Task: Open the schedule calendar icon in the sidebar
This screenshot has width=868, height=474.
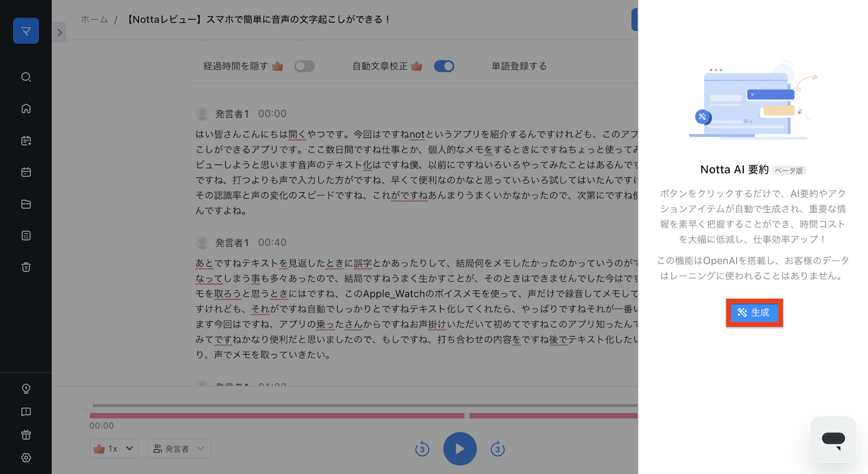Action: point(26,172)
